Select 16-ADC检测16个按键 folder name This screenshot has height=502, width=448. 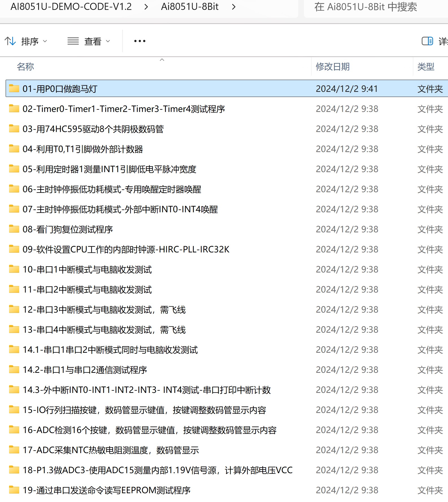150,430
